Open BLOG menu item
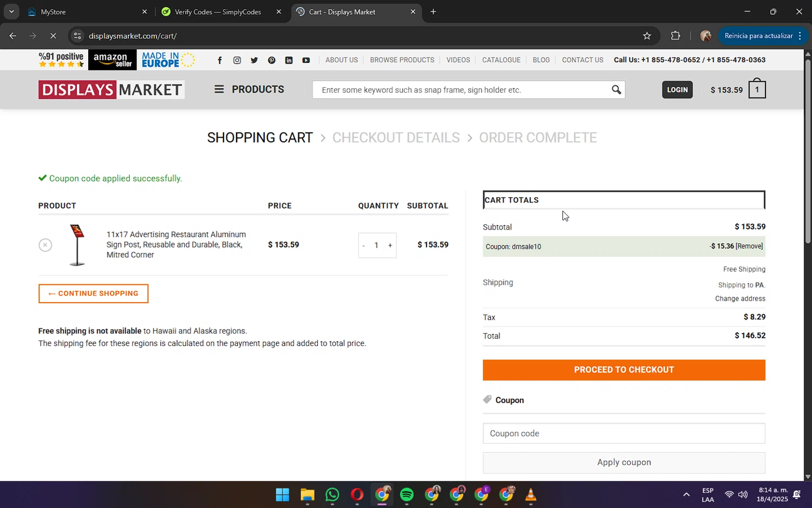The width and height of the screenshot is (812, 508). pyautogui.click(x=541, y=60)
